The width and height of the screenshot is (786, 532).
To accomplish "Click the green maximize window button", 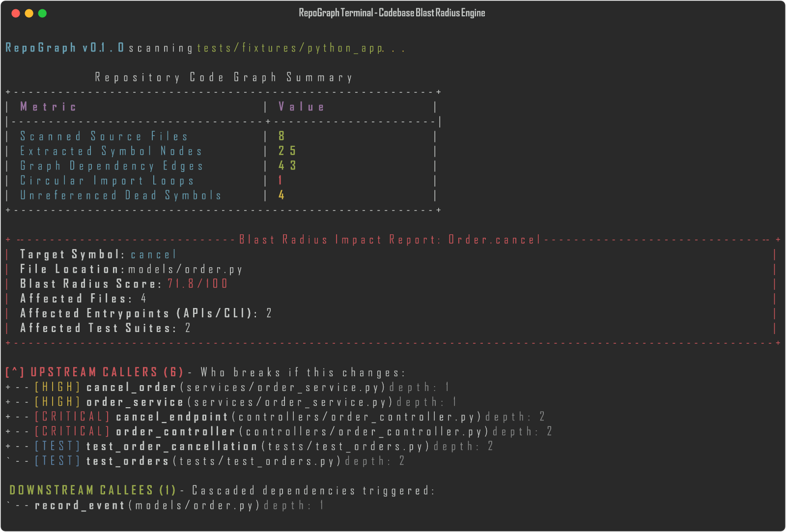I will pos(42,13).
